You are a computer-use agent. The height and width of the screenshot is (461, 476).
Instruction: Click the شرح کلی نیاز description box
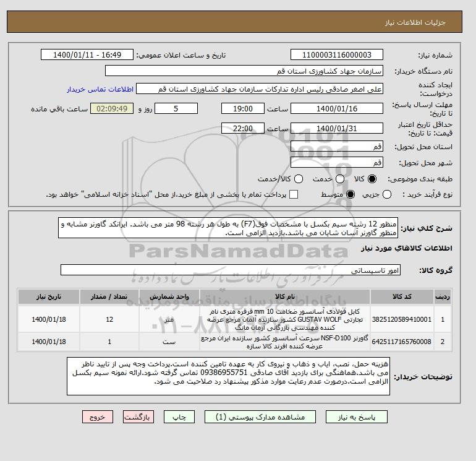tap(228, 228)
